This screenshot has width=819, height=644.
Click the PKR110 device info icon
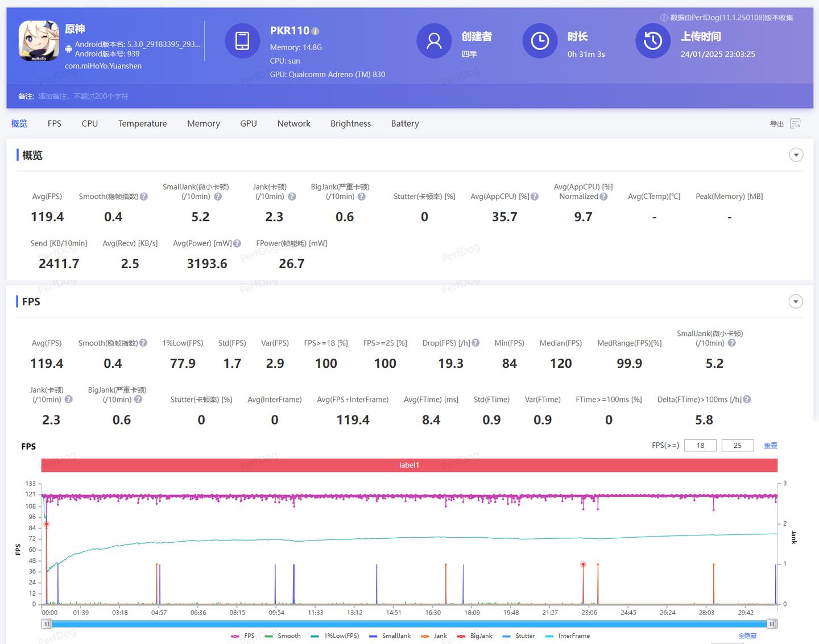click(x=316, y=31)
